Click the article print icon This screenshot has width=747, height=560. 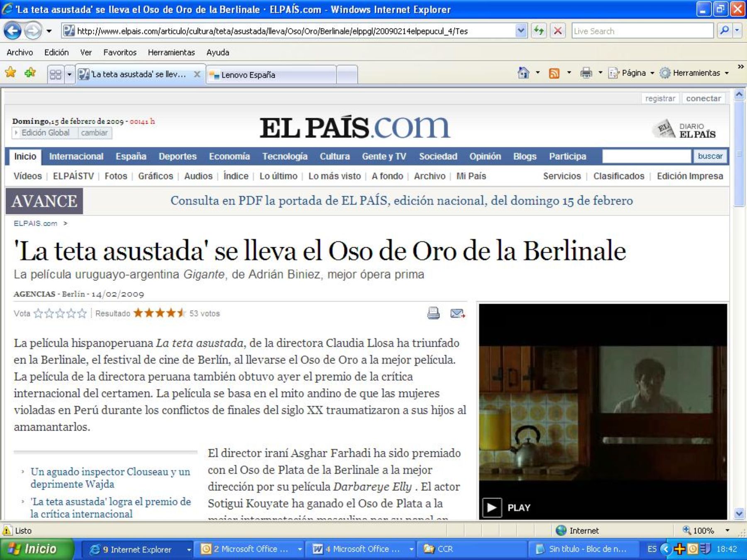click(x=433, y=313)
